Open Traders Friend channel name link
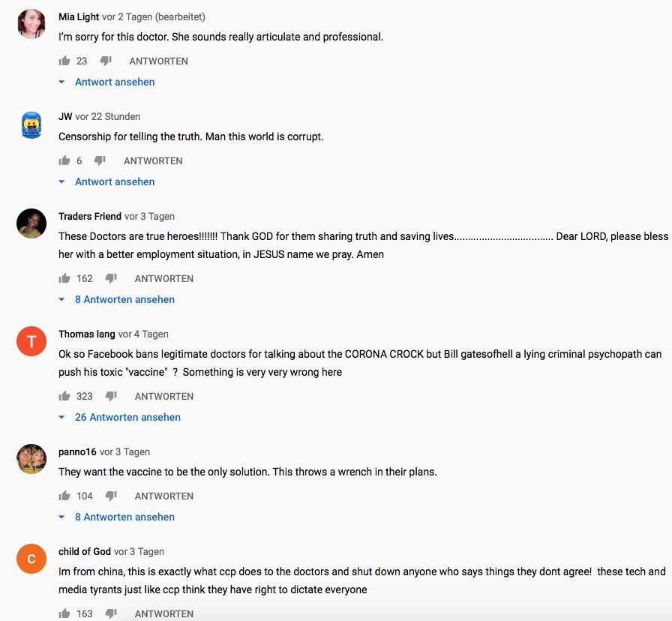 90,216
